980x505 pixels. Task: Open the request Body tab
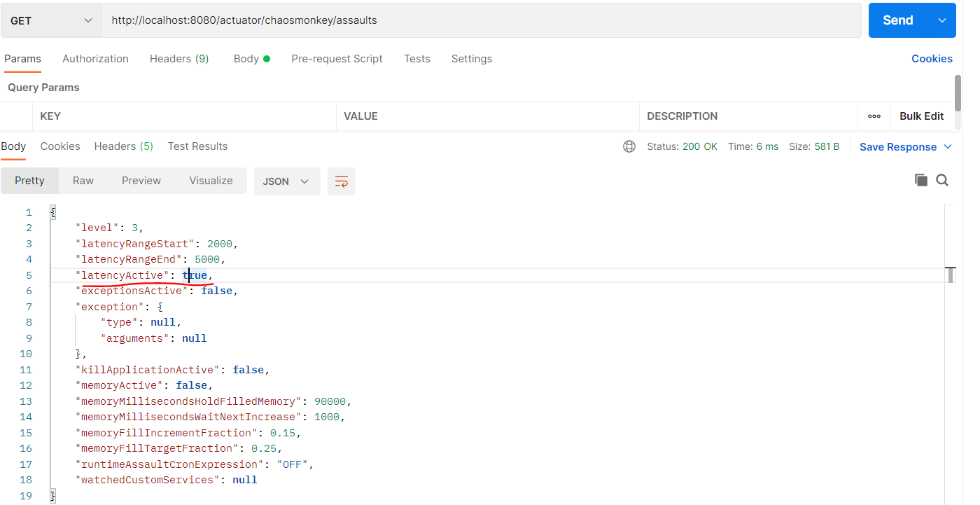click(x=252, y=59)
